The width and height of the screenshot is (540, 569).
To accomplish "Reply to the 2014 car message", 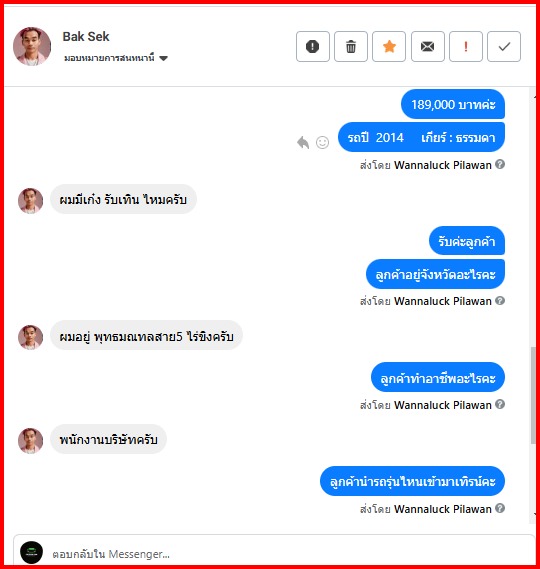I will click(x=303, y=142).
